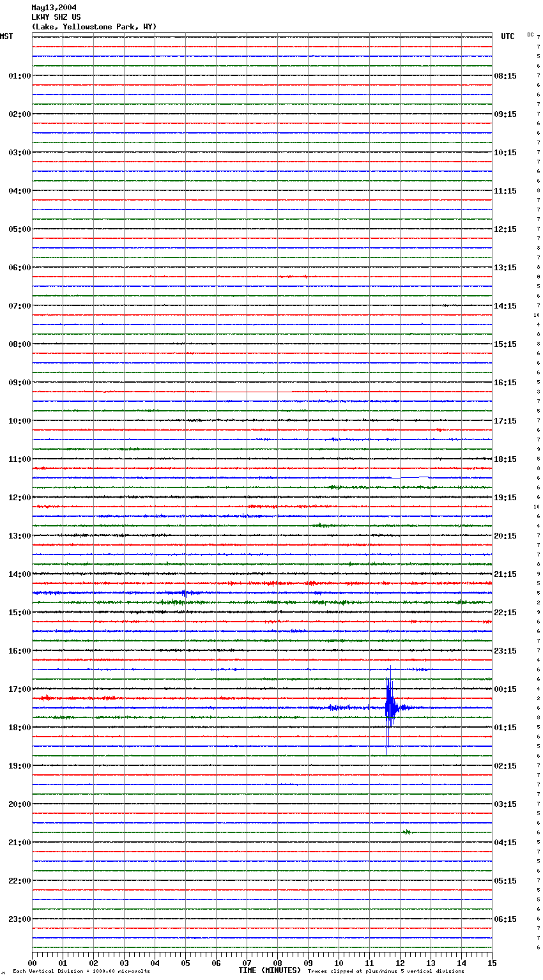Select the 04:00 MST hour label
The width and height of the screenshot is (543, 980).
point(20,191)
